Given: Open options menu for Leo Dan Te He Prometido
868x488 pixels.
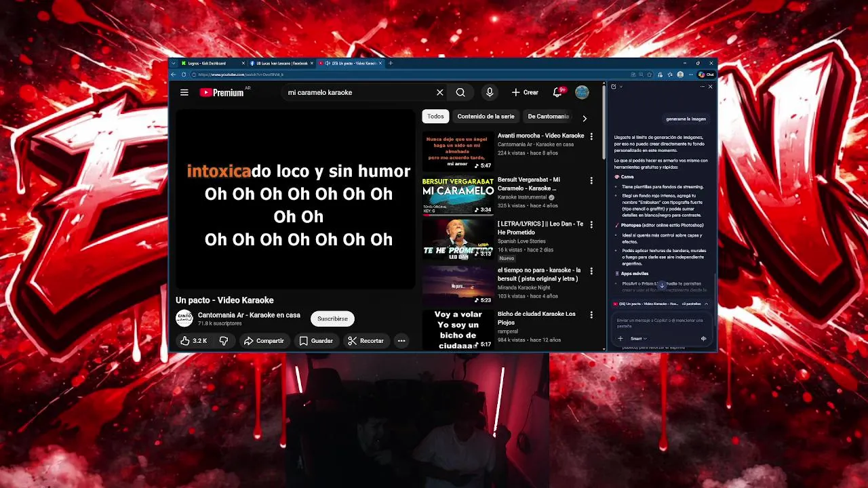Looking at the screenshot, I should 591,225.
